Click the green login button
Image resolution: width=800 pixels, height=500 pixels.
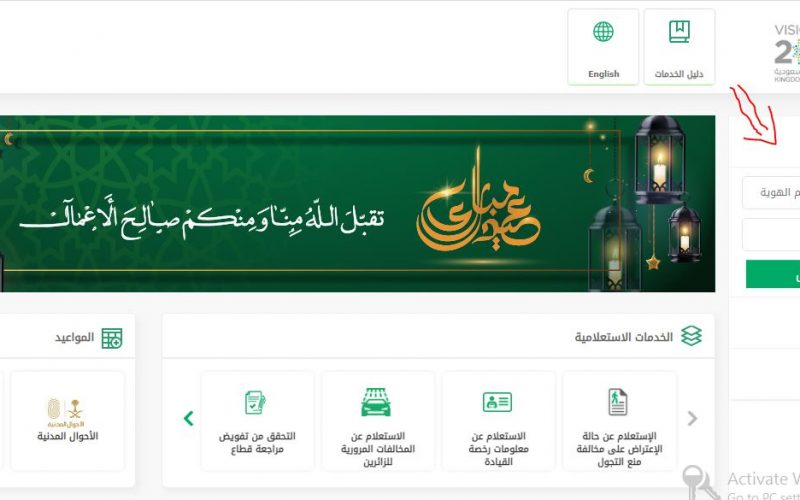[772, 274]
